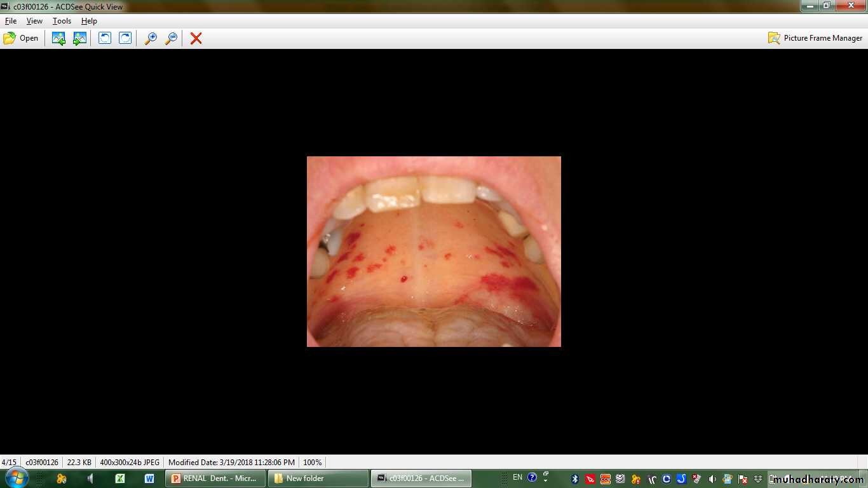Click the displayed mouth photo
868x488 pixels.
[433, 252]
